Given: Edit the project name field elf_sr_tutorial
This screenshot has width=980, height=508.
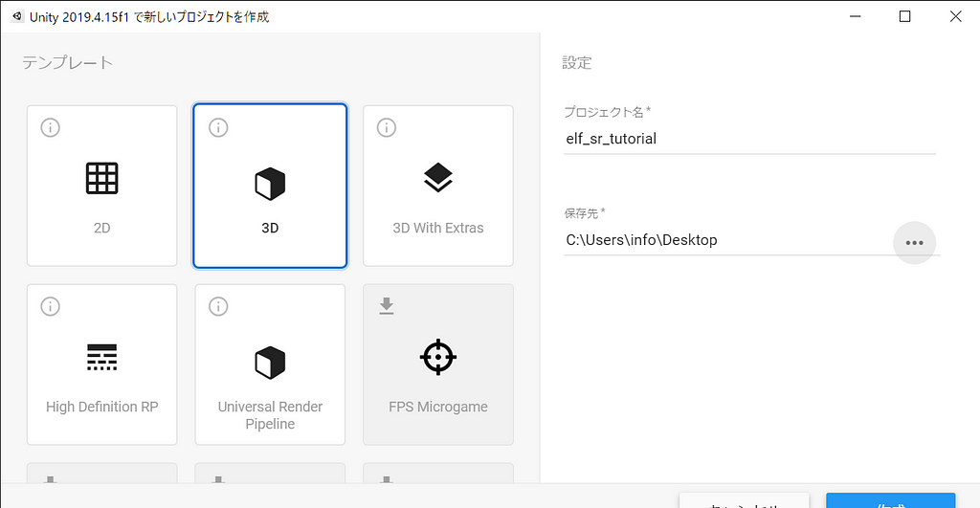Looking at the screenshot, I should click(x=749, y=139).
